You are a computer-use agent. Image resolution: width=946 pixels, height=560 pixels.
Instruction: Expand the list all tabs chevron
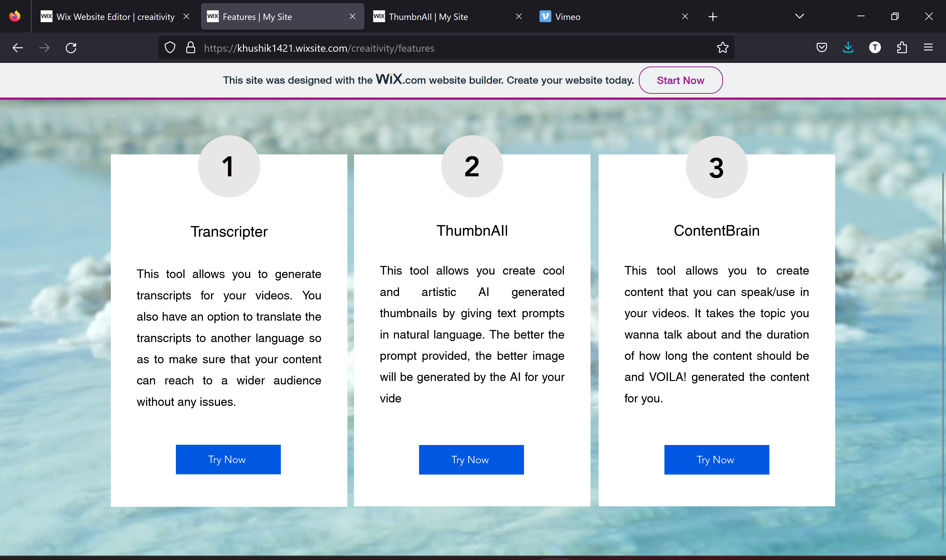click(x=799, y=16)
